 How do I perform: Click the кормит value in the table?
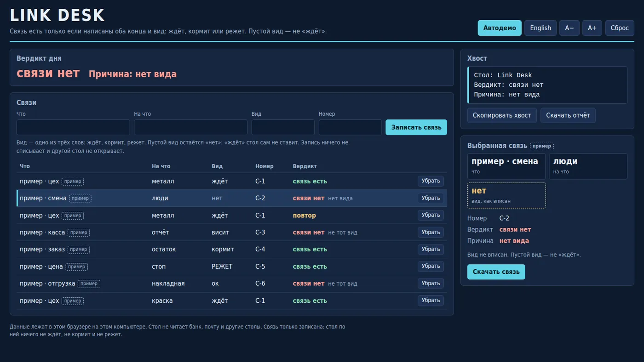pyautogui.click(x=223, y=249)
